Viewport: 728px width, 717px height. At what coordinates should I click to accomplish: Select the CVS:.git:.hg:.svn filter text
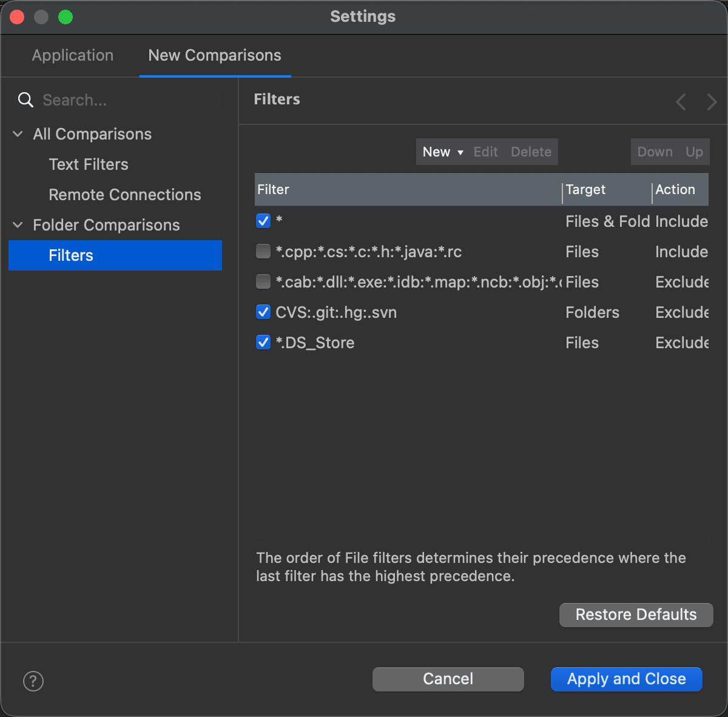[336, 312]
